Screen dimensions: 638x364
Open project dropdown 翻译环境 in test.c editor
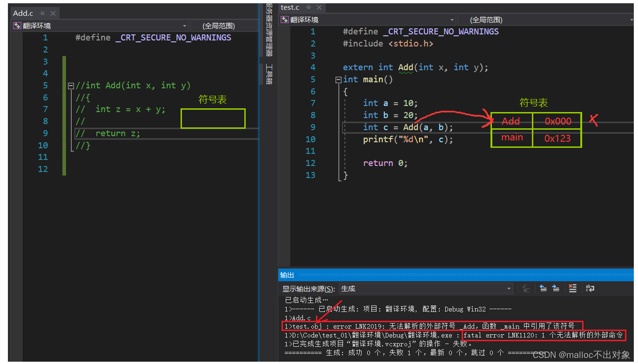[x=368, y=20]
